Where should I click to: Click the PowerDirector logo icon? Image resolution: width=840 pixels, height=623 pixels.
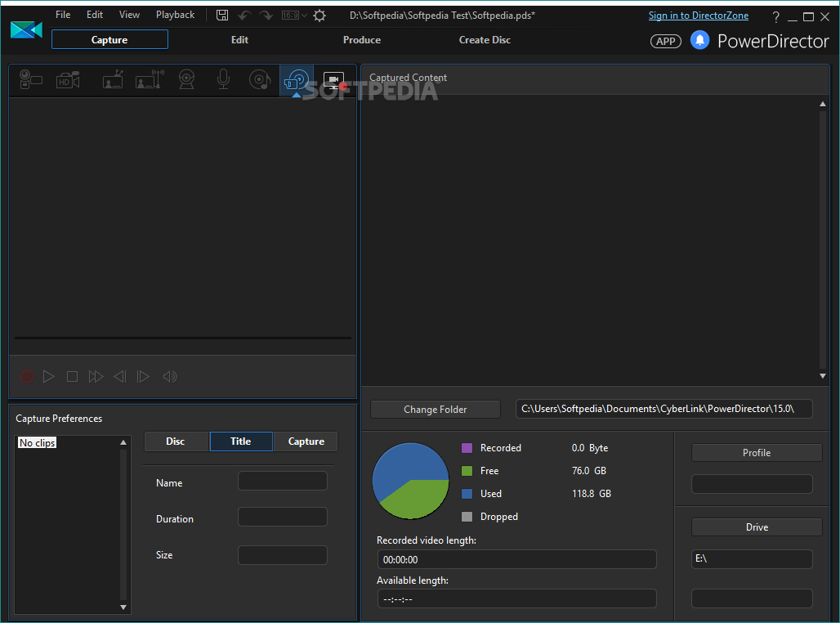pyautogui.click(x=26, y=30)
